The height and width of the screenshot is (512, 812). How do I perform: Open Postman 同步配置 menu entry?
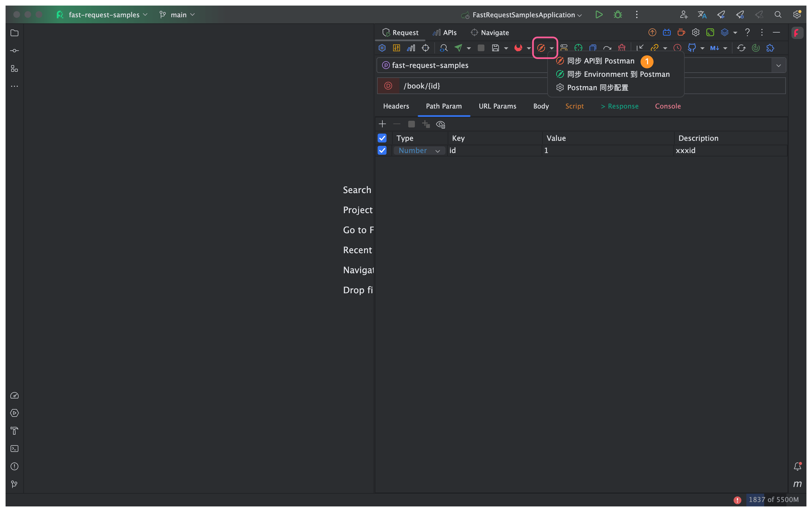point(597,88)
